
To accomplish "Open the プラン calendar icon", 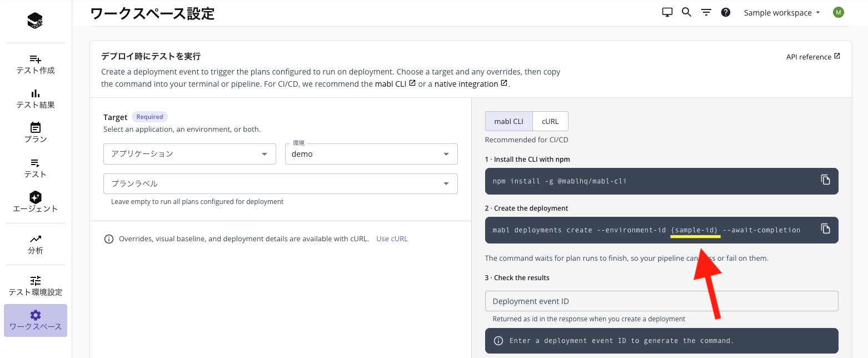I will (36, 128).
